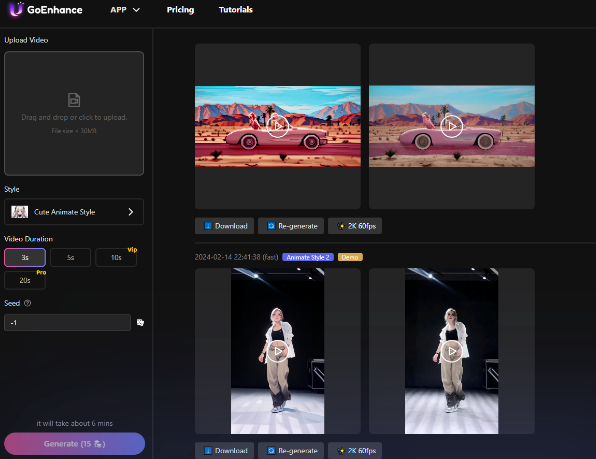Open the Tutorials page
Viewport: 596px width, 459px height.
(236, 10)
